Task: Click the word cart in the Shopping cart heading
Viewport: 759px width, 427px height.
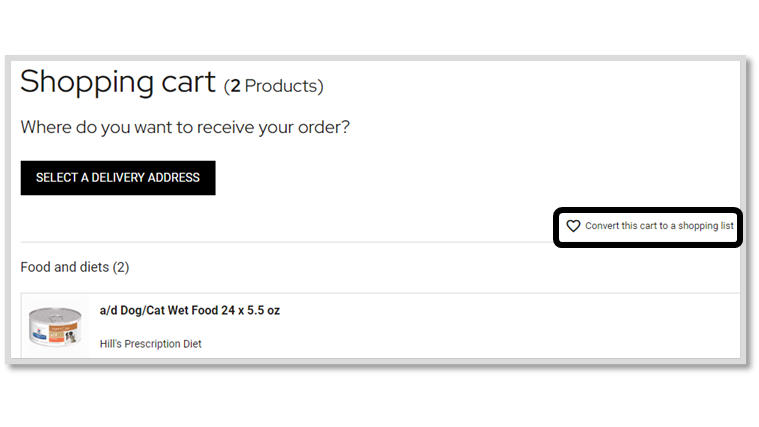Action: point(188,83)
